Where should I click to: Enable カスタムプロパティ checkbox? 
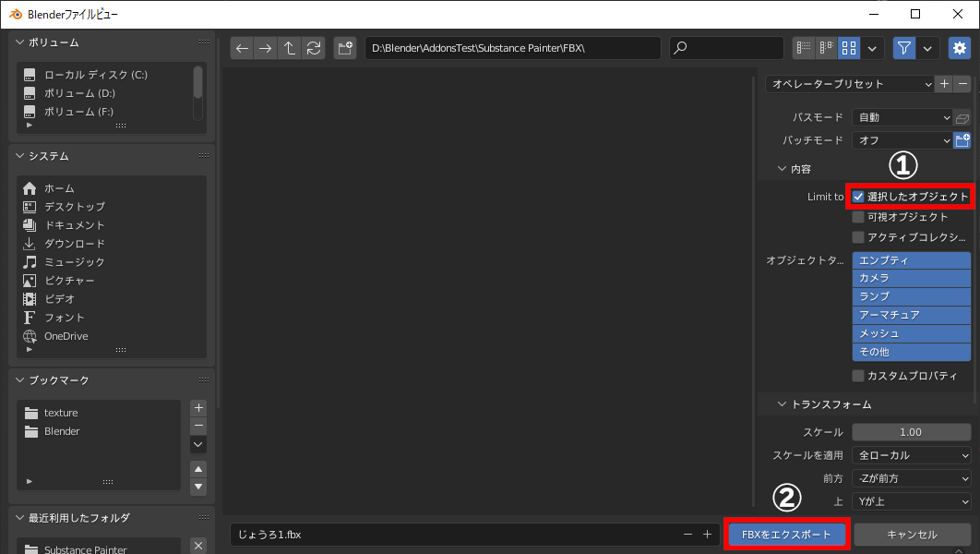(858, 376)
